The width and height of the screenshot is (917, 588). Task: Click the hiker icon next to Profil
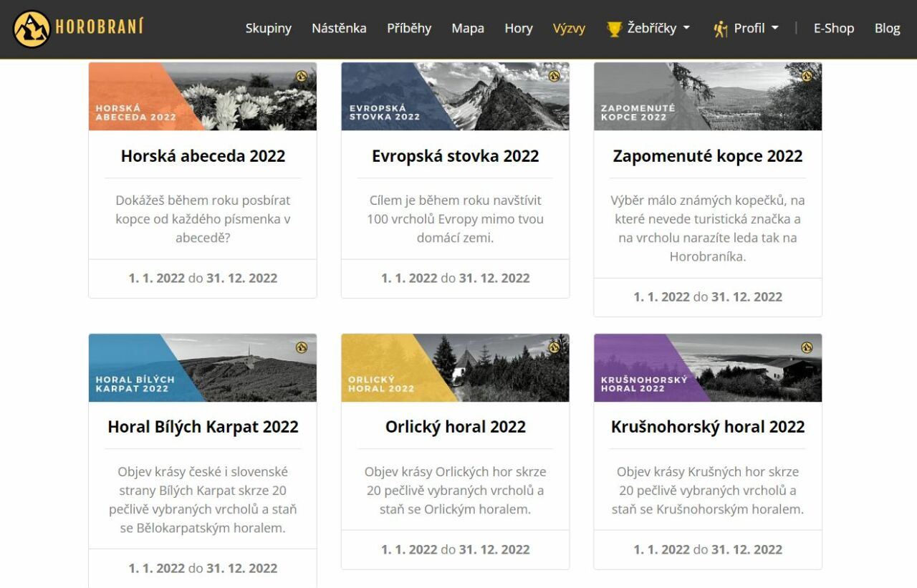(720, 29)
